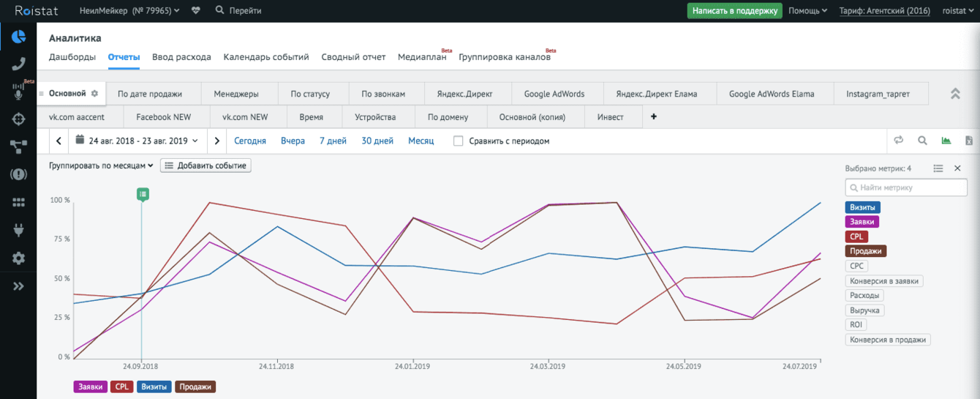980x399 pixels.
Task: Open the plug integrations icon in sidebar
Action: pyautogui.click(x=18, y=230)
